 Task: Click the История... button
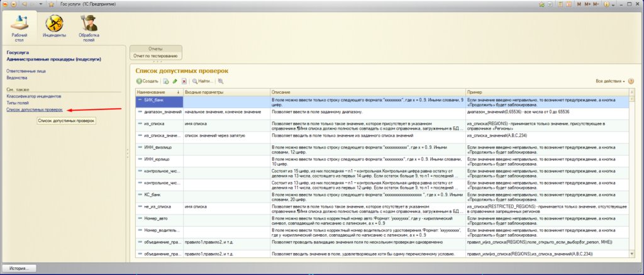(x=19, y=269)
